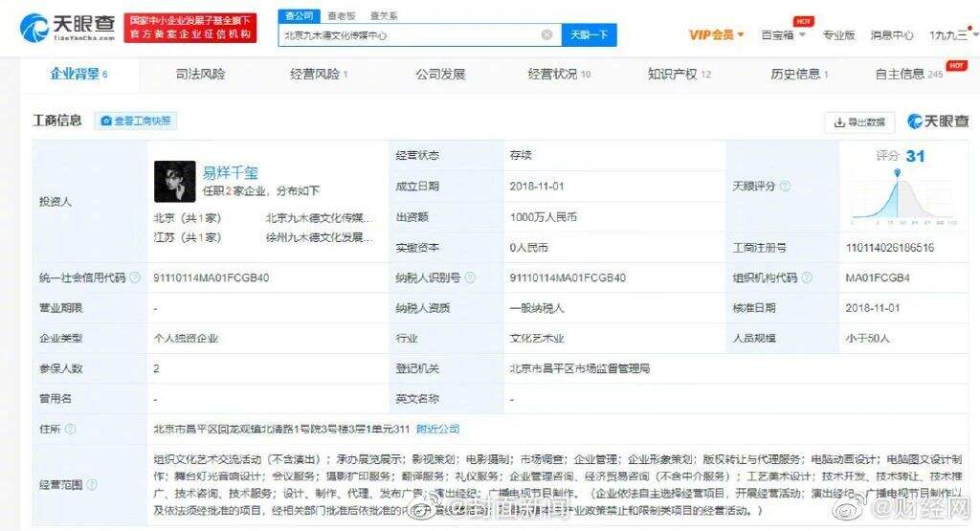The image size is (980, 531).
Task: Open the 查看工商快照 snapshot button
Action: 136,122
